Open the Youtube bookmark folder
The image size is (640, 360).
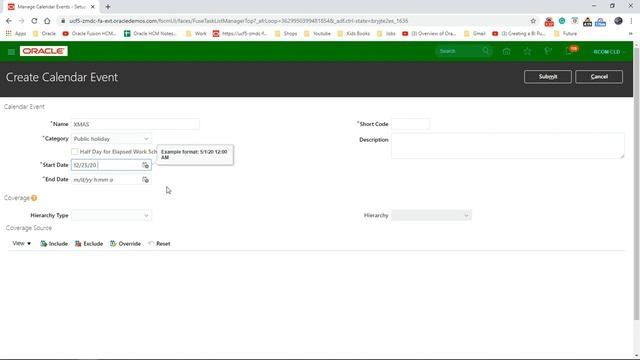tap(317, 33)
